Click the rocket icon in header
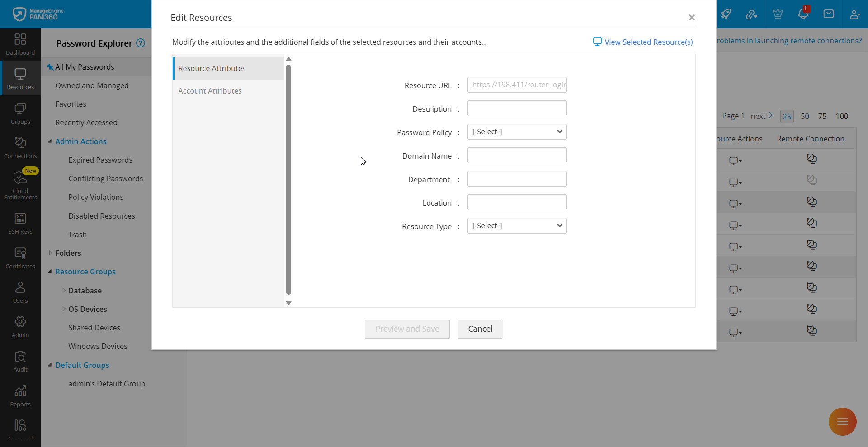The image size is (868, 447). pyautogui.click(x=726, y=14)
